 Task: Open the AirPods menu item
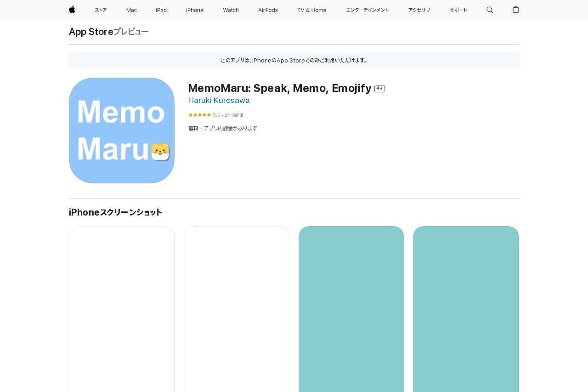coord(268,10)
